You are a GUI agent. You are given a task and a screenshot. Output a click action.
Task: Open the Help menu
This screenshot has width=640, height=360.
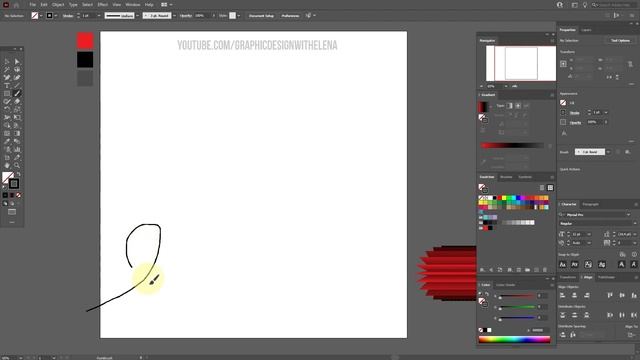click(149, 4)
